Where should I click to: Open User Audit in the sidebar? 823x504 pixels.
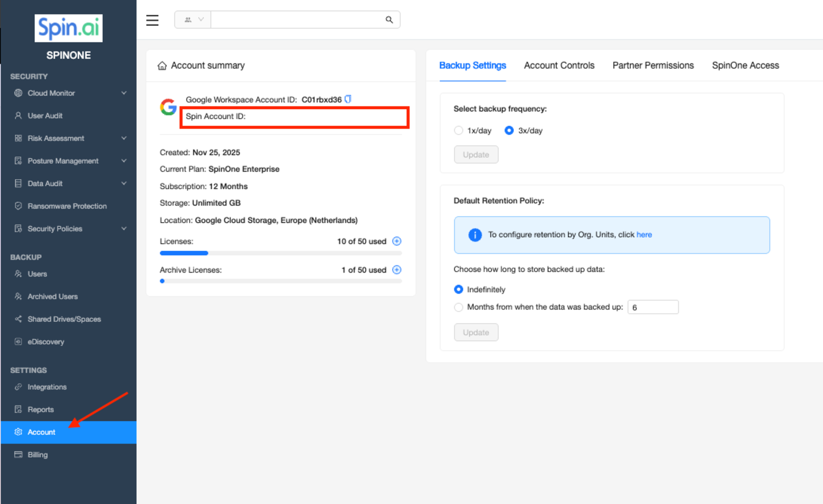68,116
